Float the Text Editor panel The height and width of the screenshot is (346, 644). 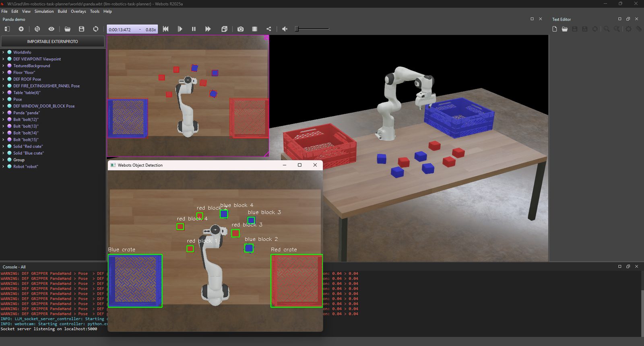(628, 19)
